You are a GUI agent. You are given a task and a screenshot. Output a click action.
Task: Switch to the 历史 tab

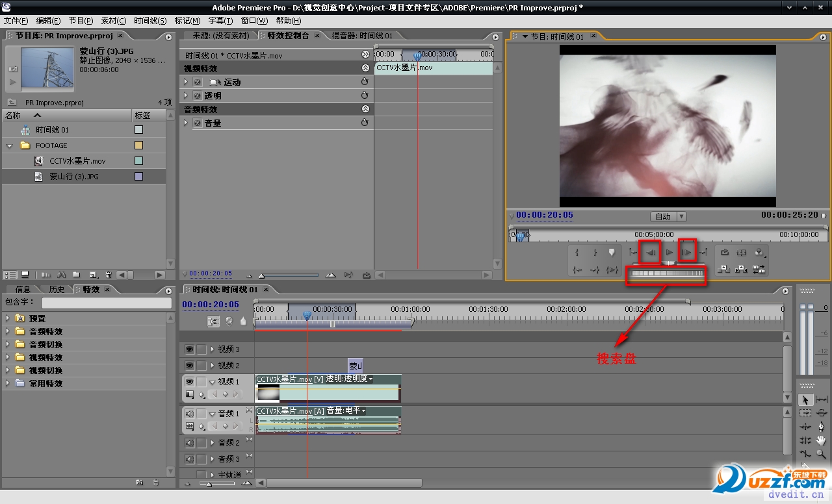tap(57, 290)
